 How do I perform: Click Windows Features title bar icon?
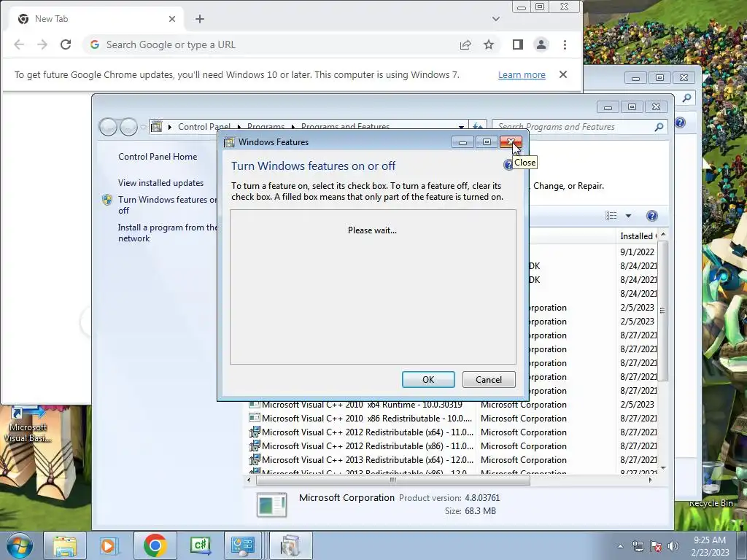point(229,142)
